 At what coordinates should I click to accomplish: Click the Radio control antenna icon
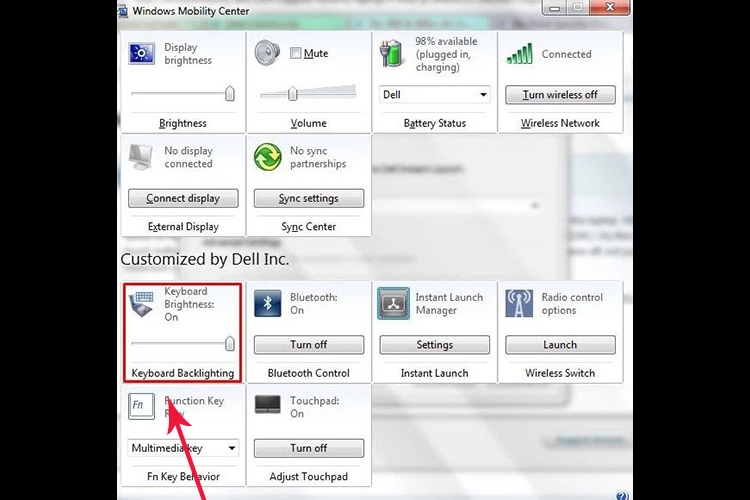pyautogui.click(x=519, y=303)
